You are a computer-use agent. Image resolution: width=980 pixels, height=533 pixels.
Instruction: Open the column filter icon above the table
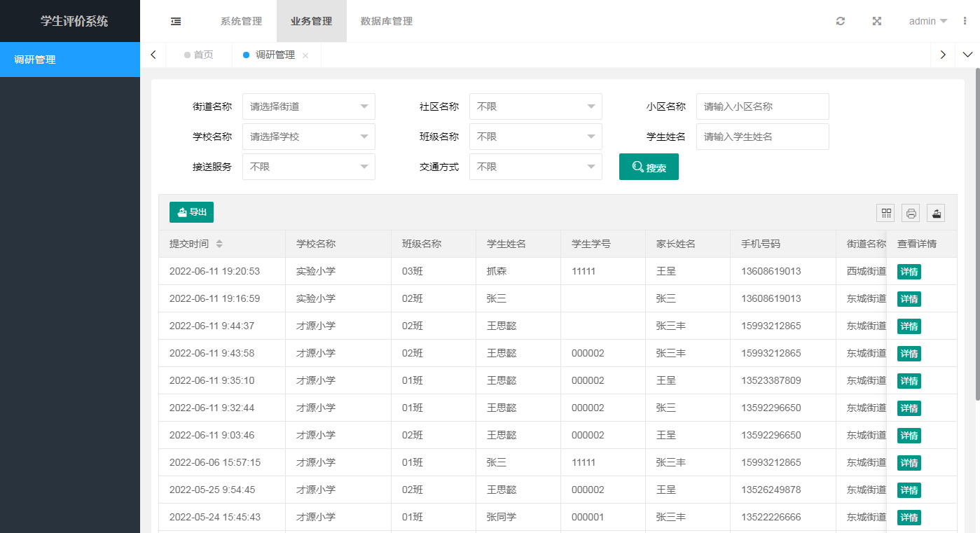[885, 213]
